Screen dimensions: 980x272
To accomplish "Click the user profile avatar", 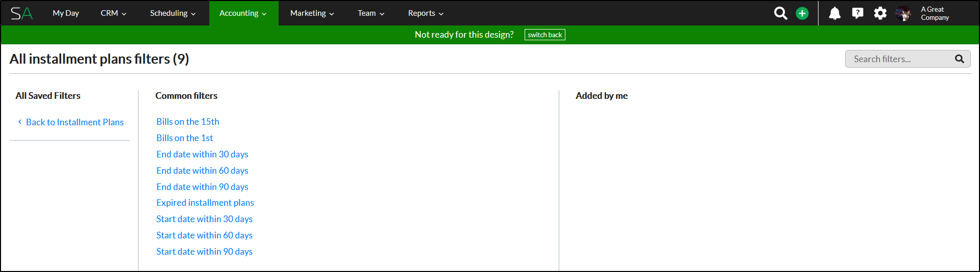I will pos(904,13).
